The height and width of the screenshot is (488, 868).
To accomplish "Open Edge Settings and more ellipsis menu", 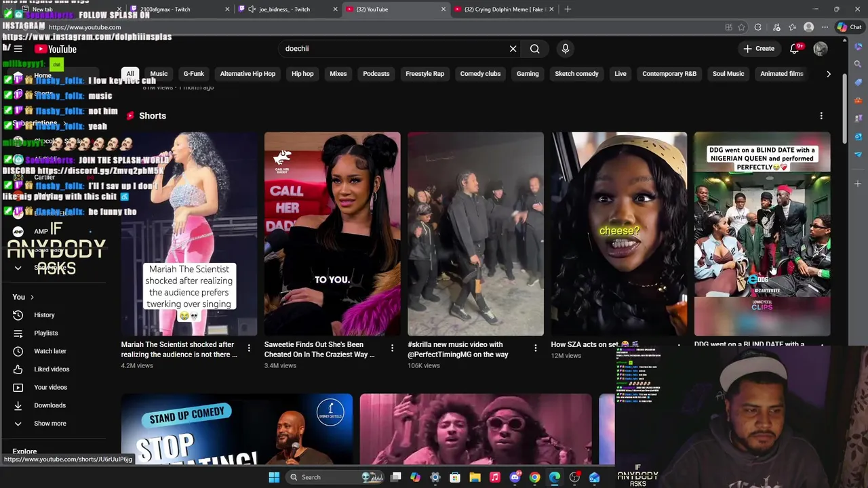I will 825,27.
